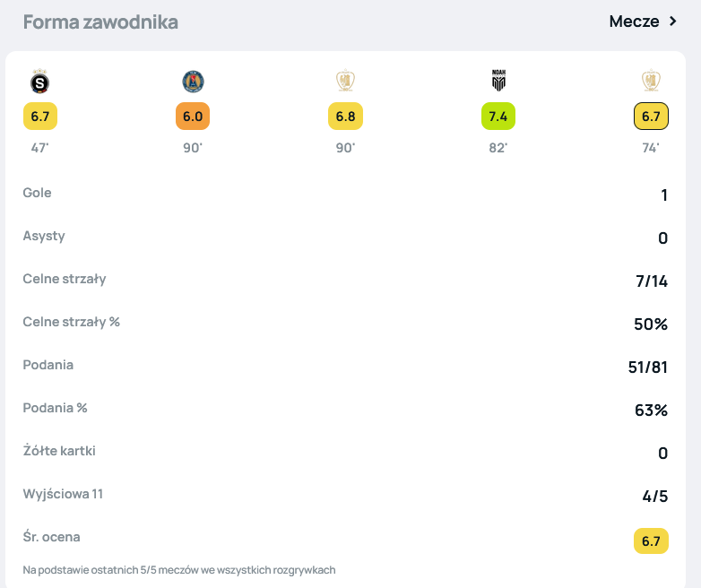Screen dimensions: 701x588
Task: Click the 6.7 rating under the Sparta logo
Action: point(40,117)
